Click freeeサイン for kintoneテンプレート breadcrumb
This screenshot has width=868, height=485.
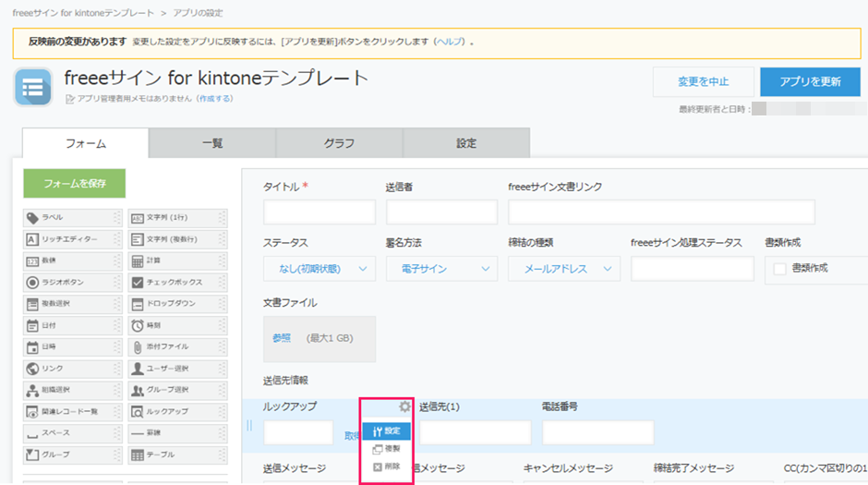[x=83, y=13]
